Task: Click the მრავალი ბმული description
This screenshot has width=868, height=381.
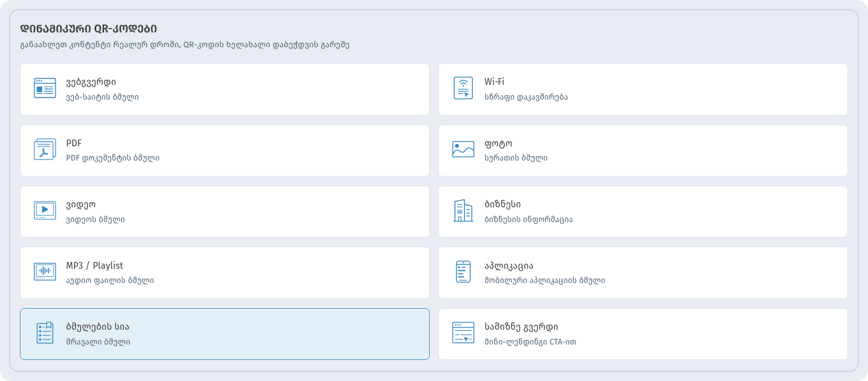Action: (98, 342)
